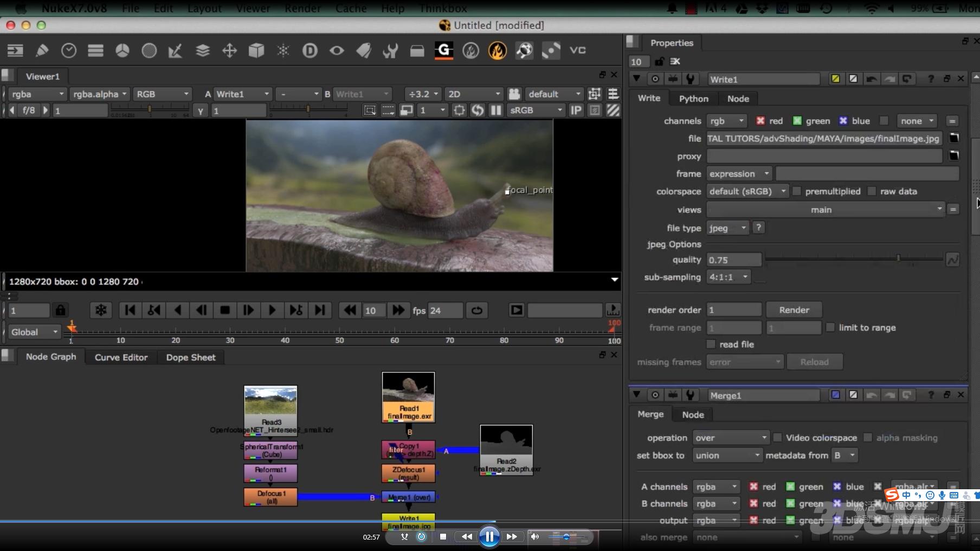The image size is (980, 551).
Task: Open the Metadata tag icon
Action: (364, 50)
